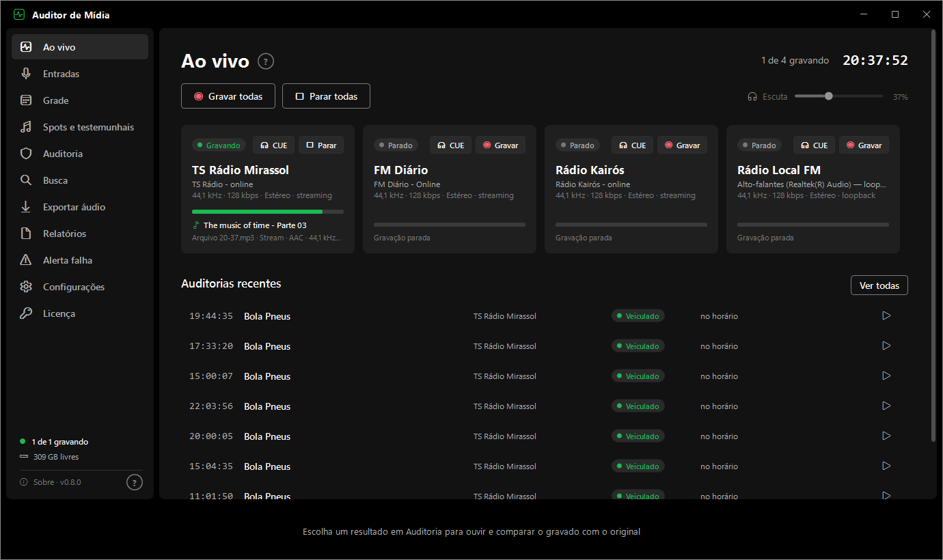Adjust the Escuta volume slider
The height and width of the screenshot is (560, 943).
click(839, 96)
